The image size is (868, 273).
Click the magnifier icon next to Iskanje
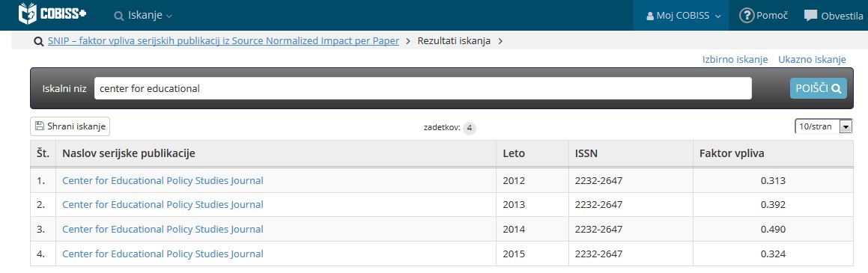[118, 16]
